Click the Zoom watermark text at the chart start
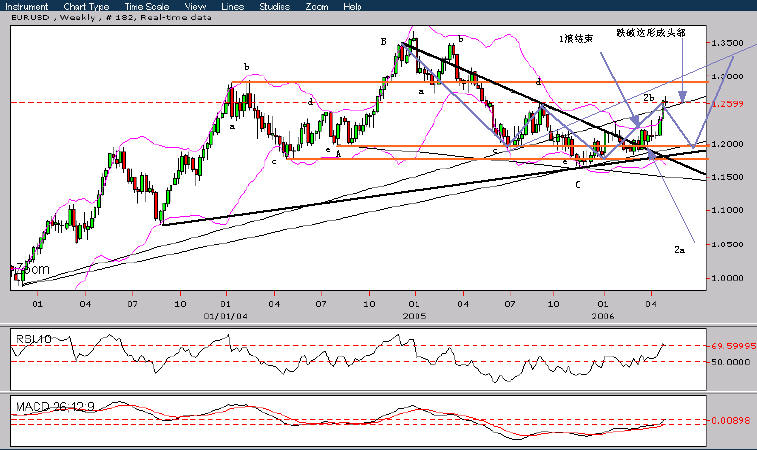Image resolution: width=757 pixels, height=450 pixels. (x=33, y=269)
